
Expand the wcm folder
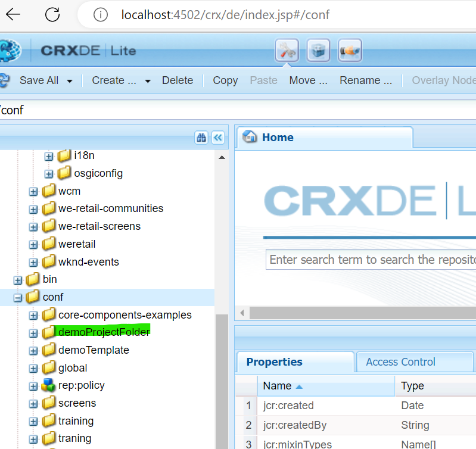pos(33,192)
